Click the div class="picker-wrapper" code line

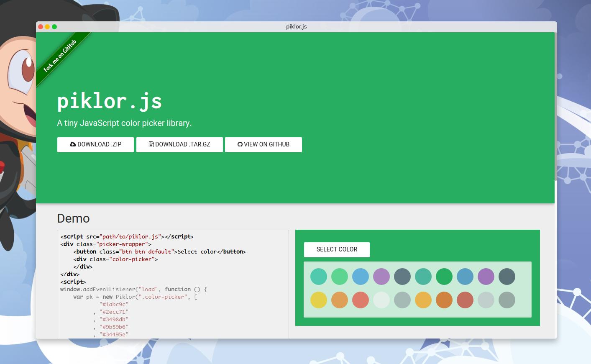[106, 244]
